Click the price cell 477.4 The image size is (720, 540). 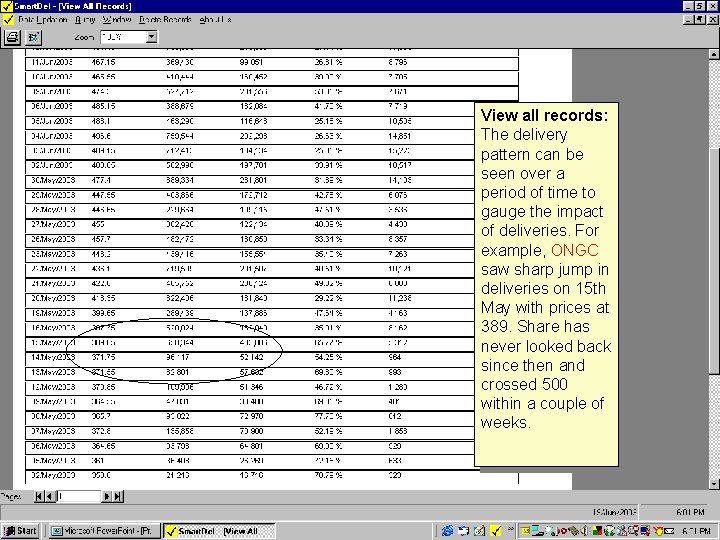tap(101, 180)
